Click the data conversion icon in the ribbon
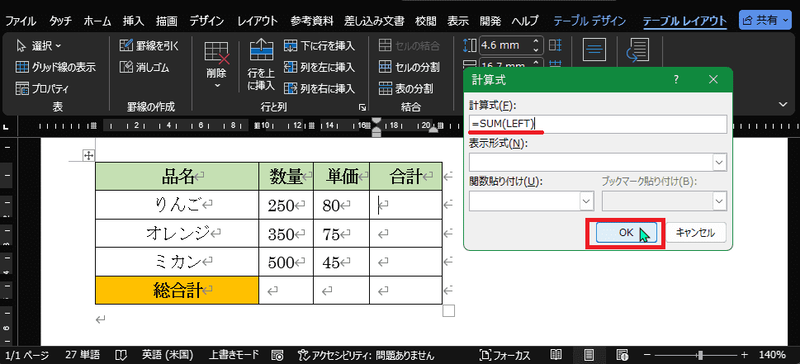This screenshot has height=364, width=800. (x=637, y=51)
